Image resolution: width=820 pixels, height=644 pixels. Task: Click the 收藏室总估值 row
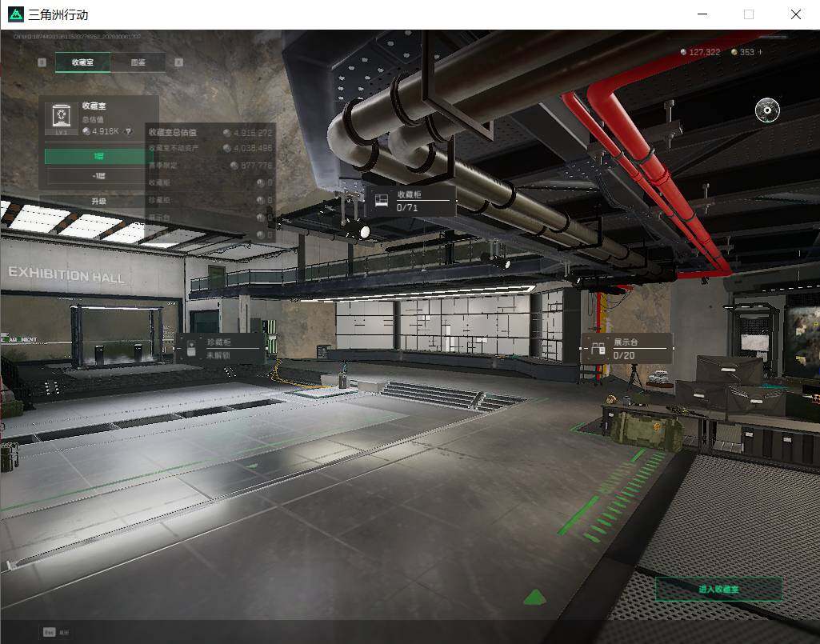click(210, 133)
